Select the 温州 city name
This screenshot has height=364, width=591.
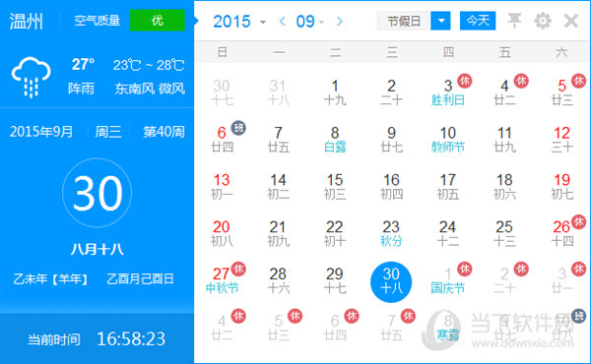click(26, 21)
